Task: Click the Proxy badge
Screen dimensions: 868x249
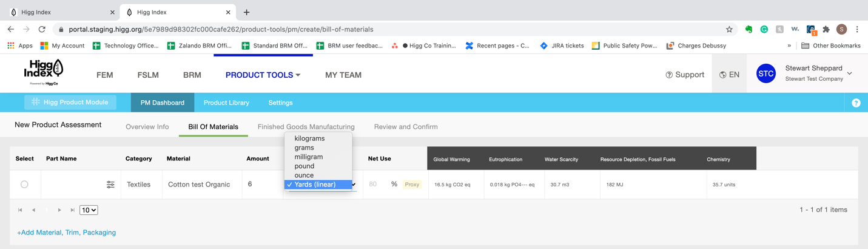Action: tap(412, 185)
